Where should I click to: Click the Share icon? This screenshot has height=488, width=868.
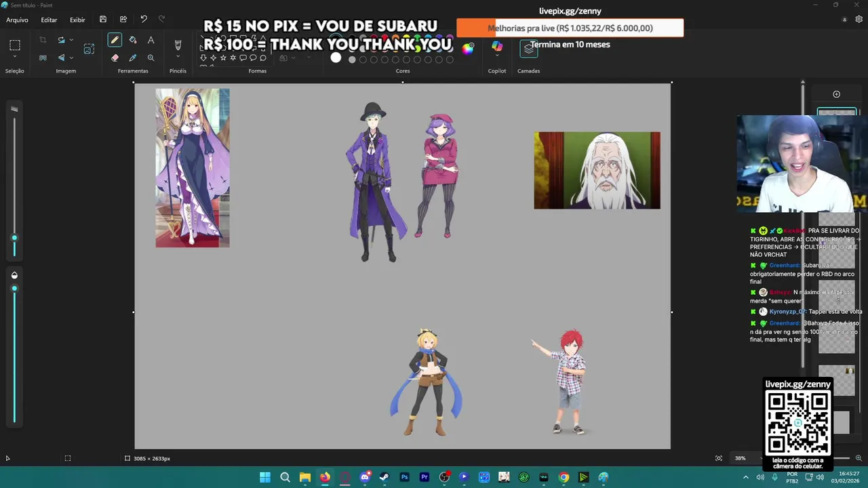123,20
